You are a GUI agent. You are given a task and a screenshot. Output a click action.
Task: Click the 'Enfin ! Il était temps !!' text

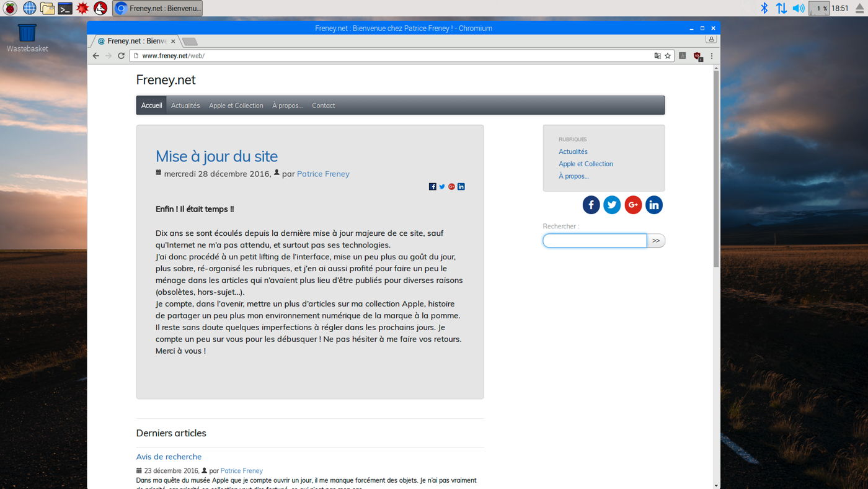tap(195, 209)
